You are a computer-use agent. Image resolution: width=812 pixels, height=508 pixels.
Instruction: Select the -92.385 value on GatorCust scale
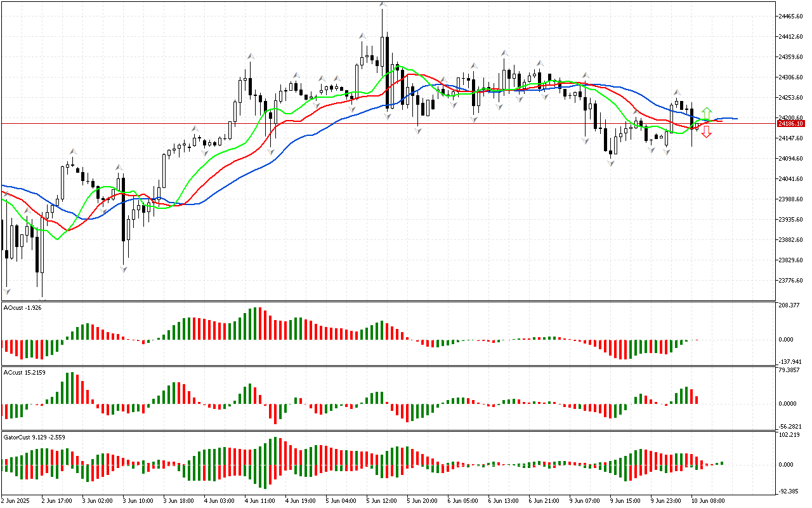(789, 491)
